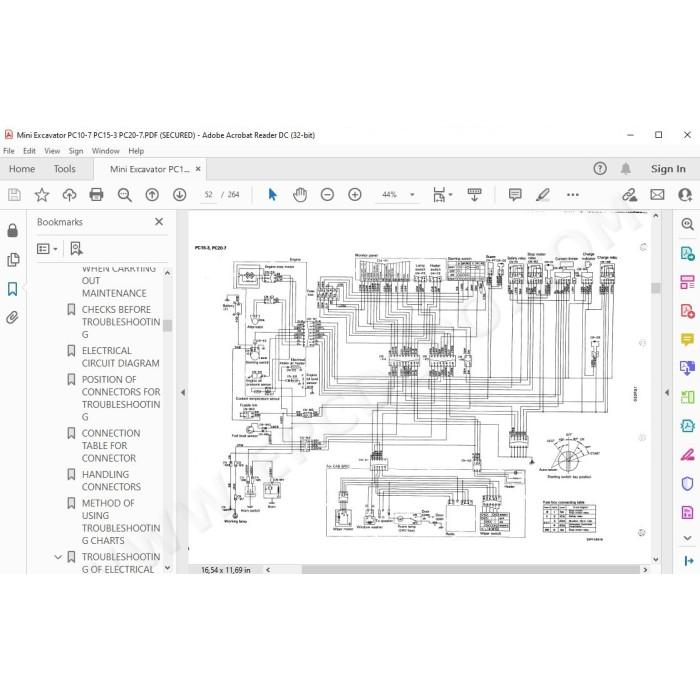Viewport: 700px width, 700px height.
Task: Open bookmark options dropdown
Action: [x=47, y=249]
